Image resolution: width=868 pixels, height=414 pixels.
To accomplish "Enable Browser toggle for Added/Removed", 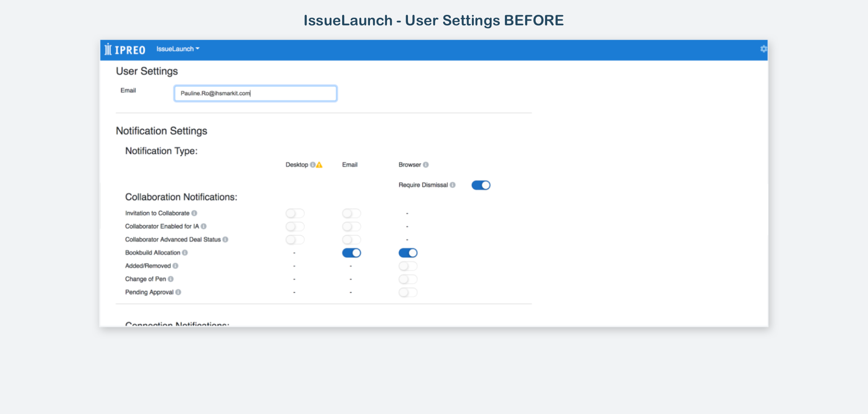I will (x=408, y=266).
